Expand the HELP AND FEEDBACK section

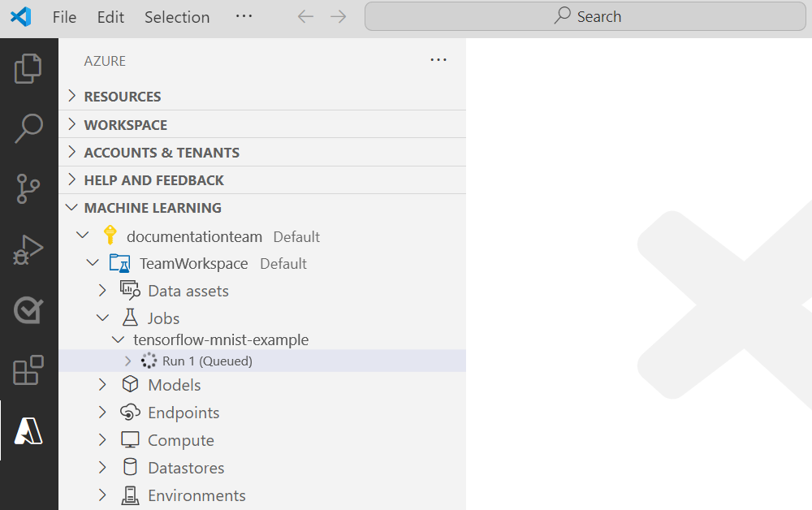153,180
